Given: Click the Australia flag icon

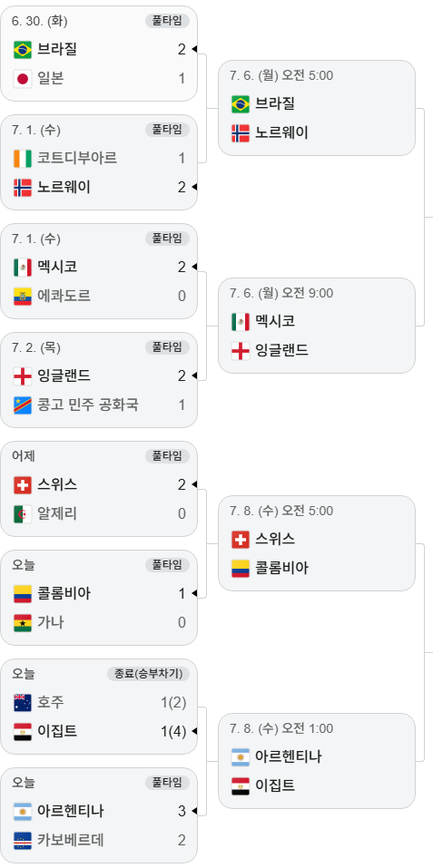Looking at the screenshot, I should pyautogui.click(x=23, y=703).
